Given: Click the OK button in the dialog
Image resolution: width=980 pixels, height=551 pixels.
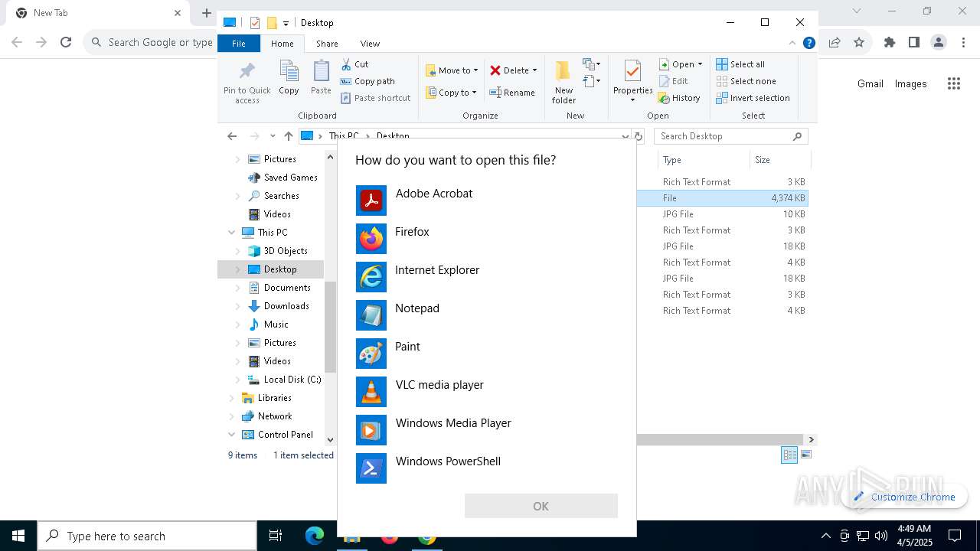Looking at the screenshot, I should (x=541, y=506).
